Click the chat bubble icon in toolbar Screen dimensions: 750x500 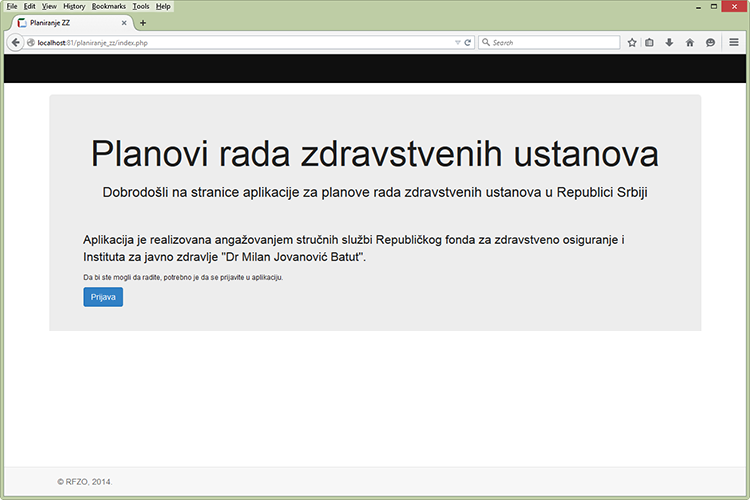coord(710,43)
